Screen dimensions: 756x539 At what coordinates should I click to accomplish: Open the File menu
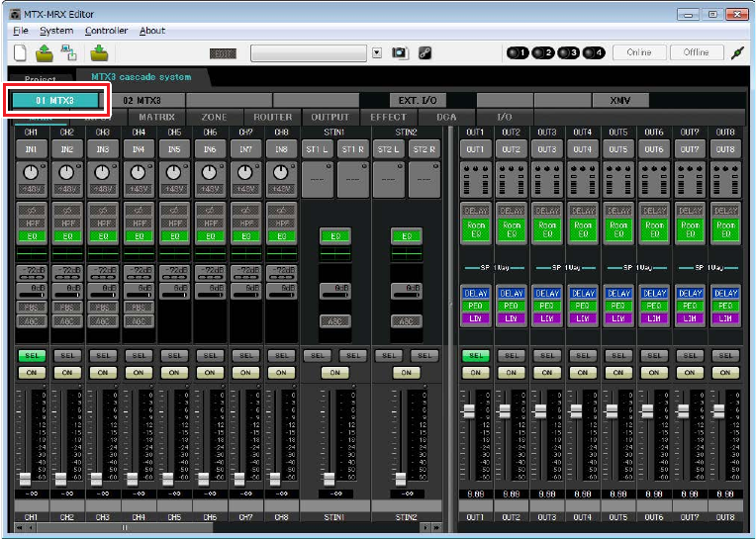click(20, 31)
